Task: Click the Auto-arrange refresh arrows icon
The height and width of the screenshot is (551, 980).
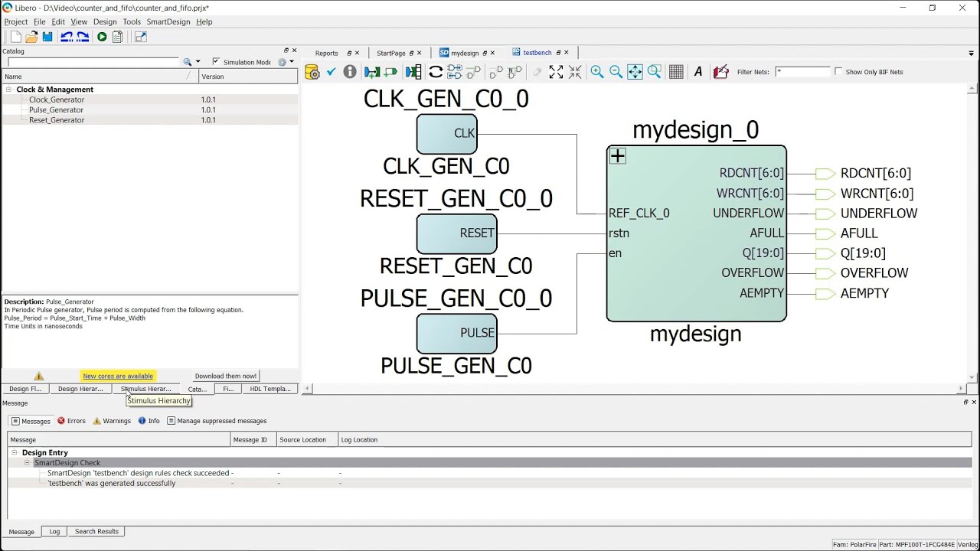Action: [436, 72]
